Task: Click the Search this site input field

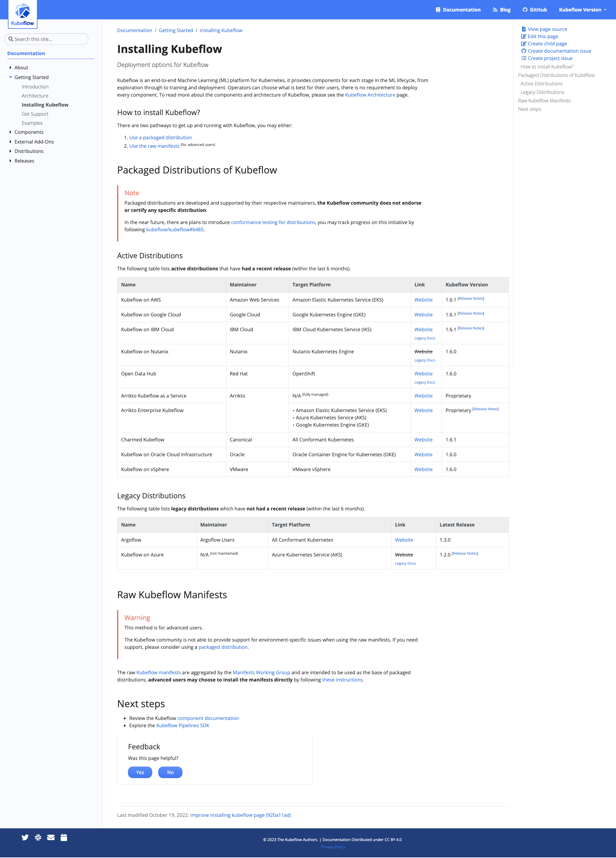Action: click(46, 39)
